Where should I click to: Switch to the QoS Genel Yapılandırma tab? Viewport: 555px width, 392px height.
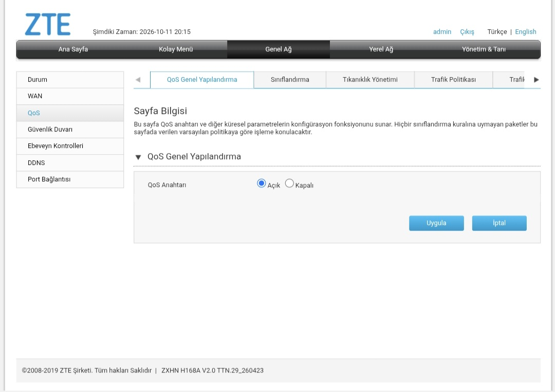[202, 80]
